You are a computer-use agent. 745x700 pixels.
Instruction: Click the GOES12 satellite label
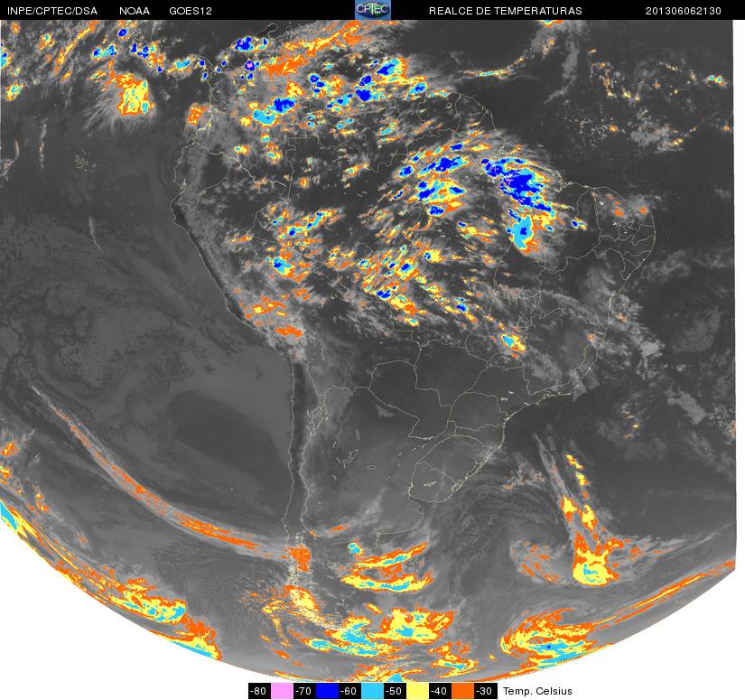191,11
